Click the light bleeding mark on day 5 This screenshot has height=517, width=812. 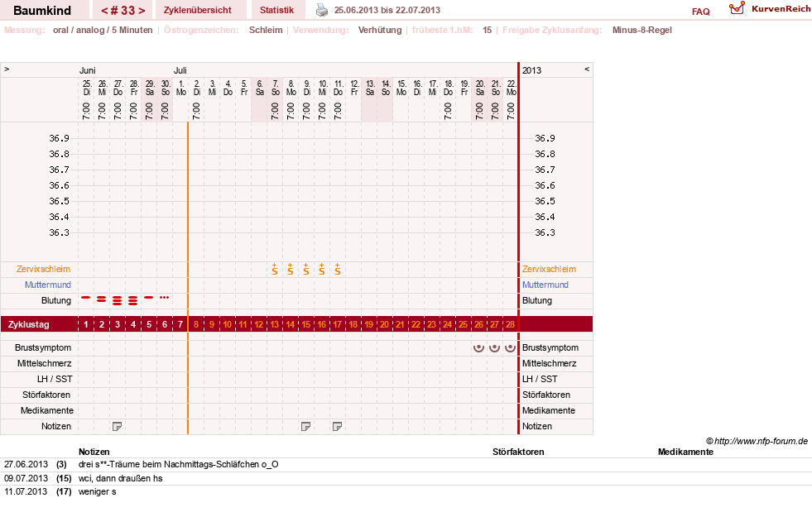(x=149, y=298)
